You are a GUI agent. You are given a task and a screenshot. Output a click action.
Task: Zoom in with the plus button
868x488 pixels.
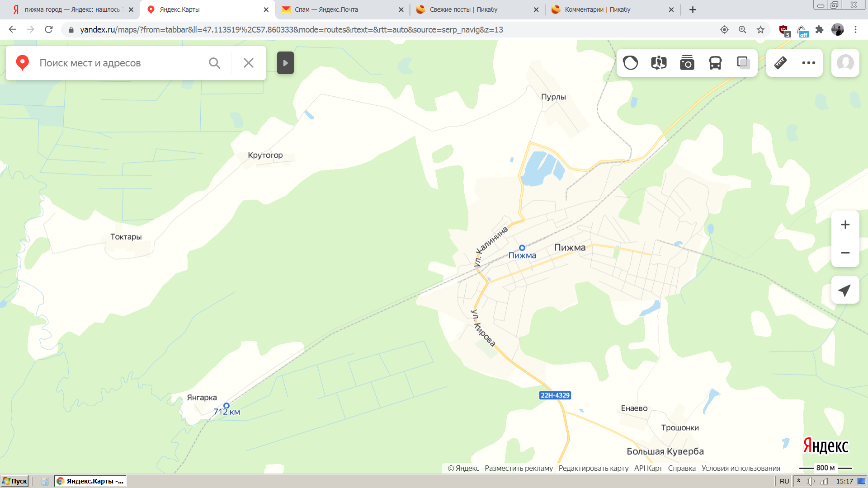[845, 225]
